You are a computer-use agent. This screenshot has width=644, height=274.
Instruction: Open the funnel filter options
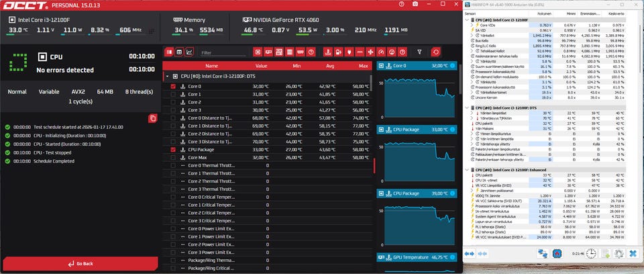click(419, 52)
